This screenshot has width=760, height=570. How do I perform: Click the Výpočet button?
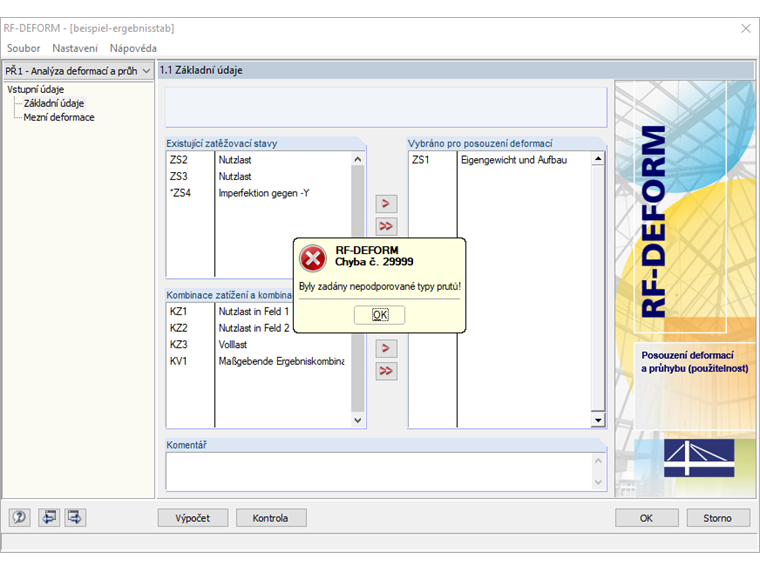tap(193, 518)
